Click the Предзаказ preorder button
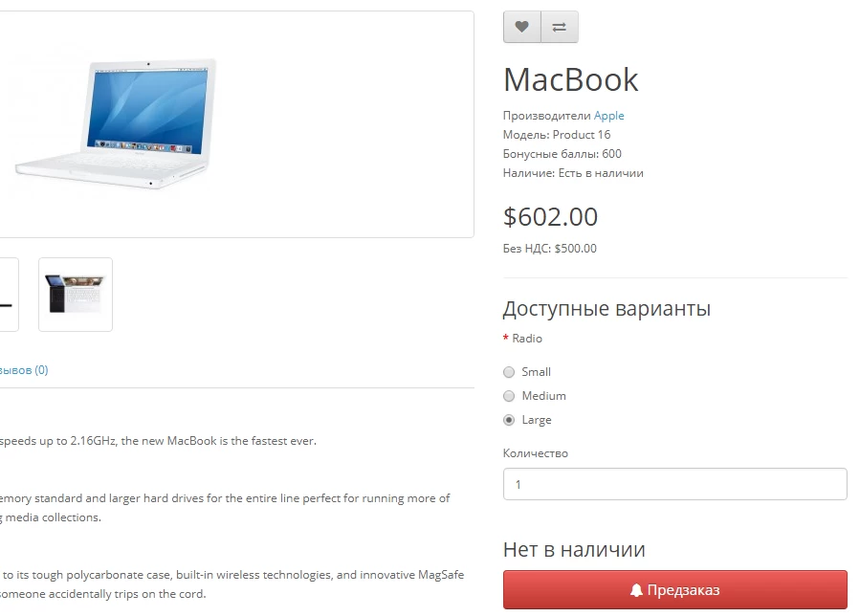The image size is (860, 616). tap(675, 589)
